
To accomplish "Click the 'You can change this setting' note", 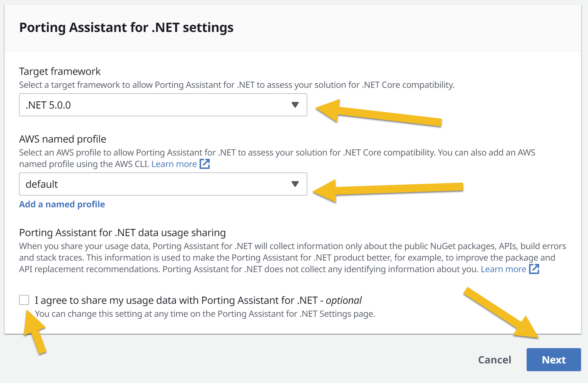I will tap(205, 314).
